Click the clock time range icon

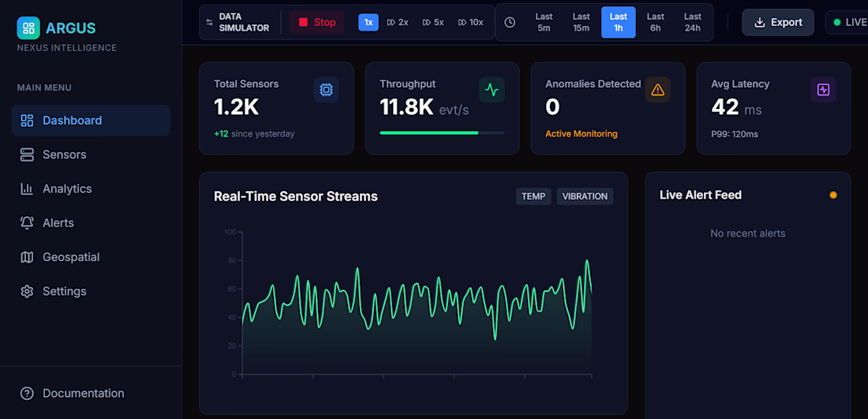click(510, 22)
